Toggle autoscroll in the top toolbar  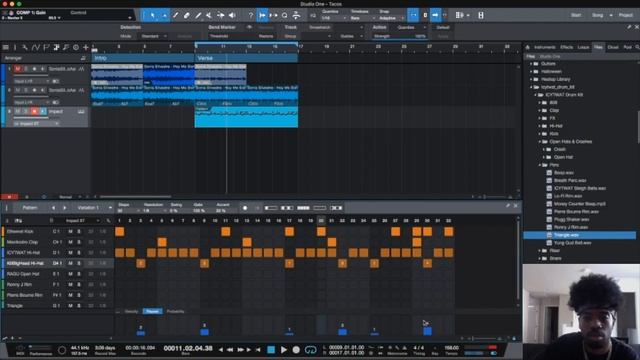(x=436, y=16)
